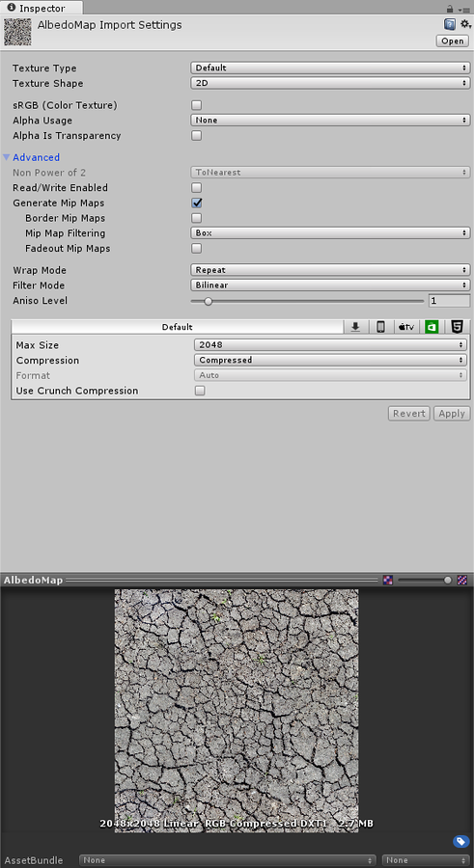
Task: Open the blue help book icon
Action: click(x=450, y=24)
